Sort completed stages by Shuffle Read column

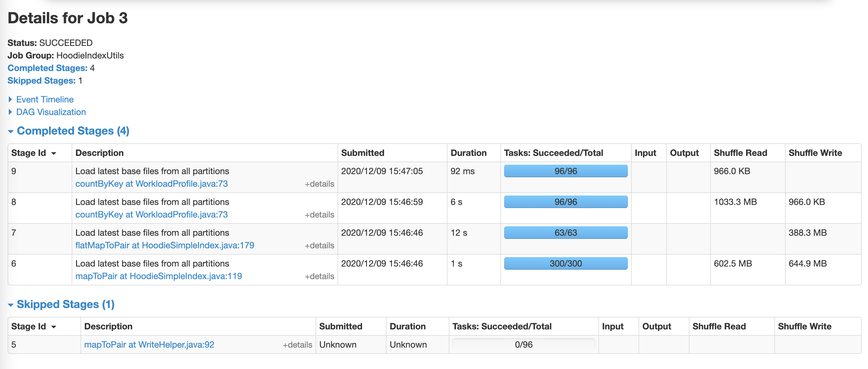(740, 153)
